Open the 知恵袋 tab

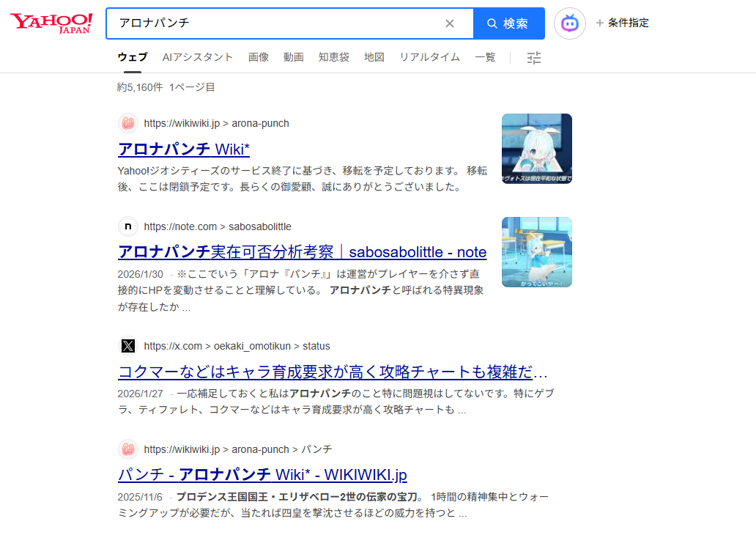pyautogui.click(x=334, y=57)
